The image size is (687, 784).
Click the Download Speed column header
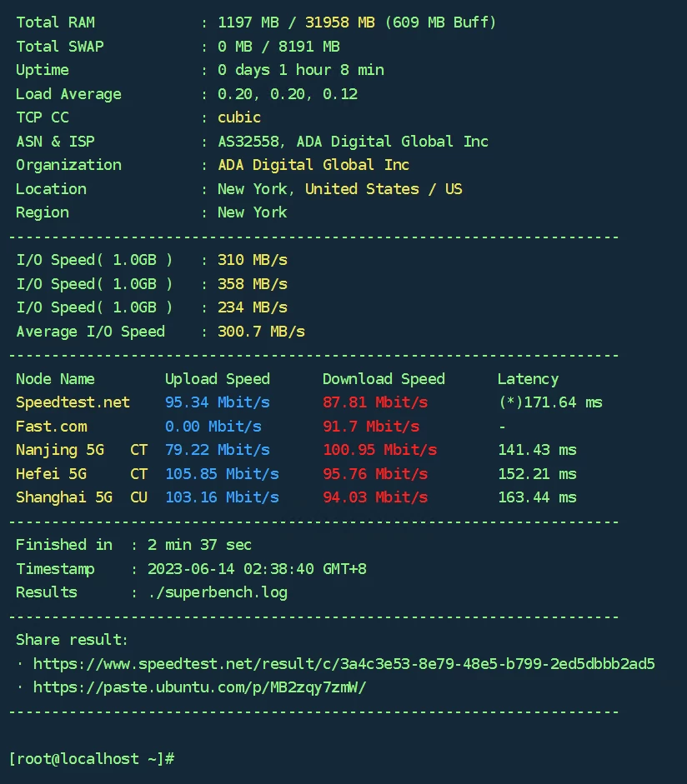click(x=384, y=379)
